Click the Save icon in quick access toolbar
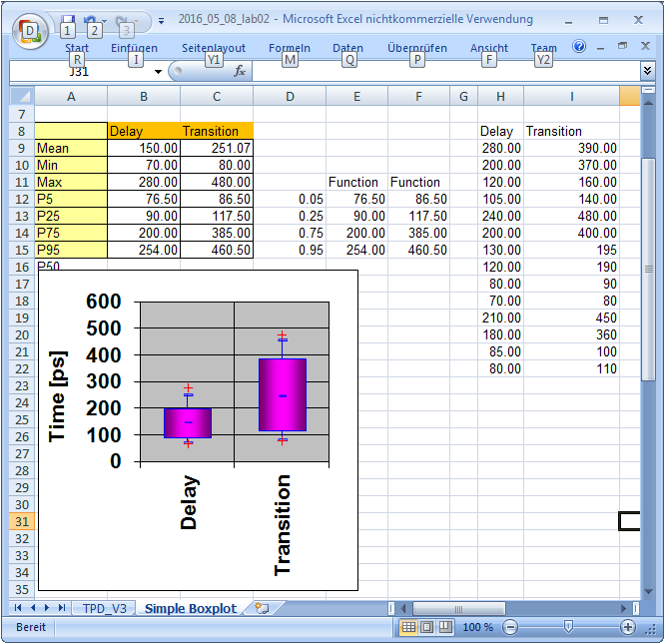Screen dimensions: 665x644 pyautogui.click(x=67, y=19)
